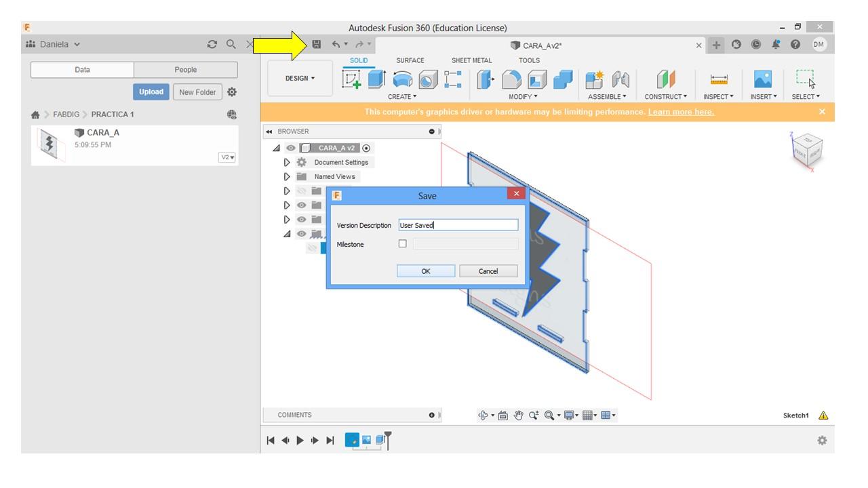Select the Hole tool
Image resolution: width=868 pixels, height=488 pixels.
427,80
